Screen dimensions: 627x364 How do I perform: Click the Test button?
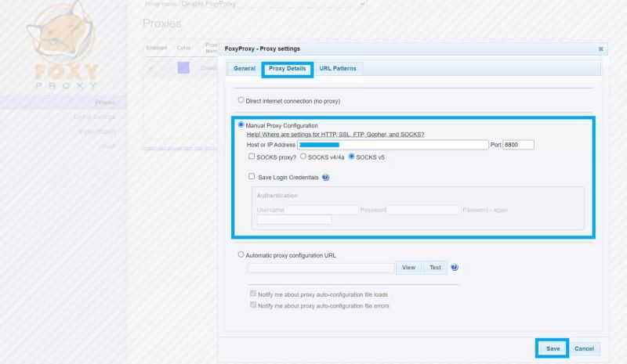[x=435, y=267]
